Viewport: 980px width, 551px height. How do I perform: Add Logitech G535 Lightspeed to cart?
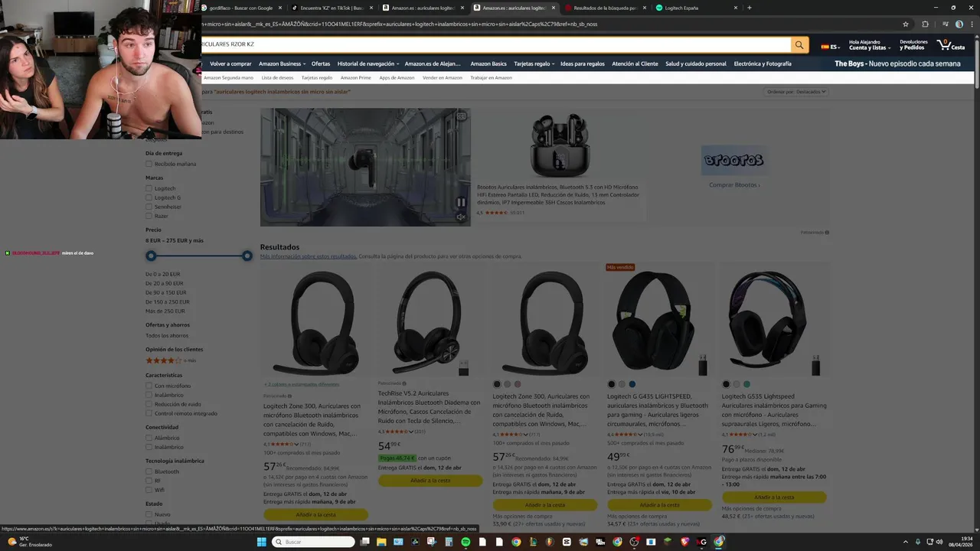(774, 497)
